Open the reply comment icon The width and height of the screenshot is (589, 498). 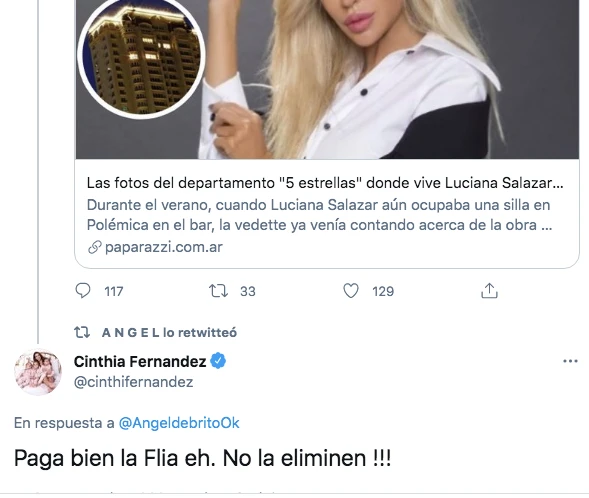tap(83, 291)
